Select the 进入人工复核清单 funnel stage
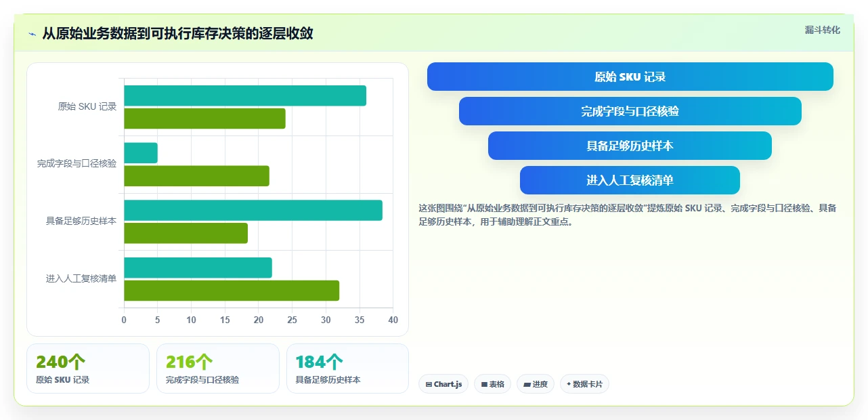The width and height of the screenshot is (868, 420). [x=630, y=180]
